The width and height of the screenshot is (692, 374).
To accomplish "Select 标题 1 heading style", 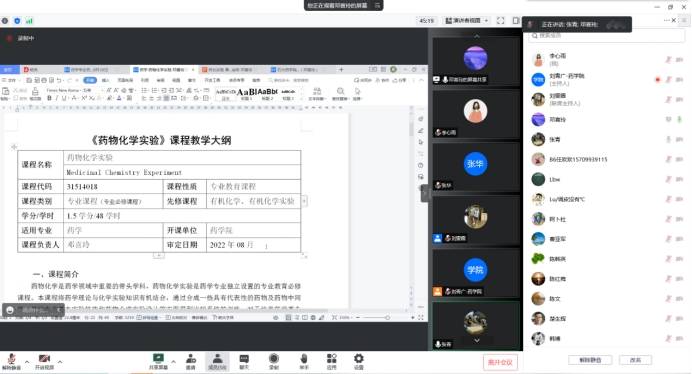I will 246,94.
